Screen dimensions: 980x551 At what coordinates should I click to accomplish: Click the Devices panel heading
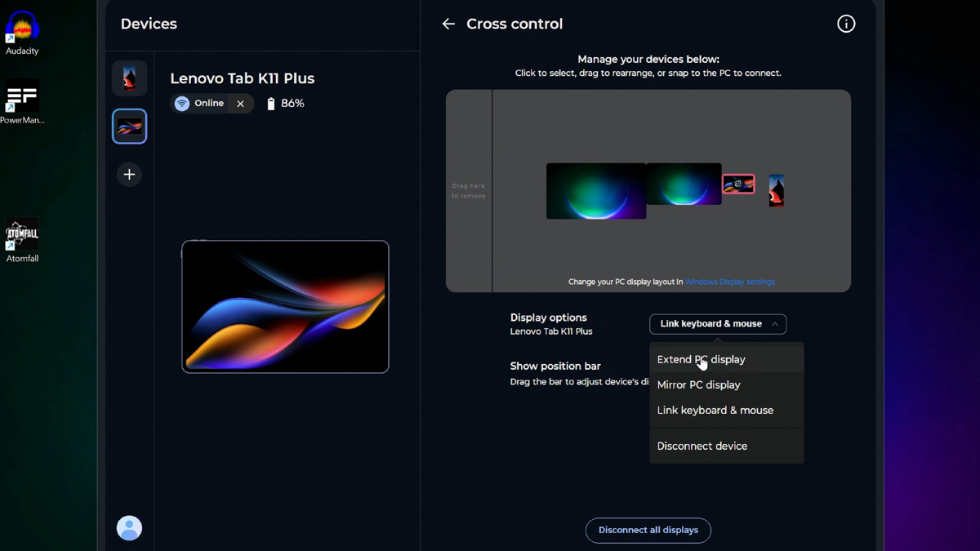pos(149,24)
